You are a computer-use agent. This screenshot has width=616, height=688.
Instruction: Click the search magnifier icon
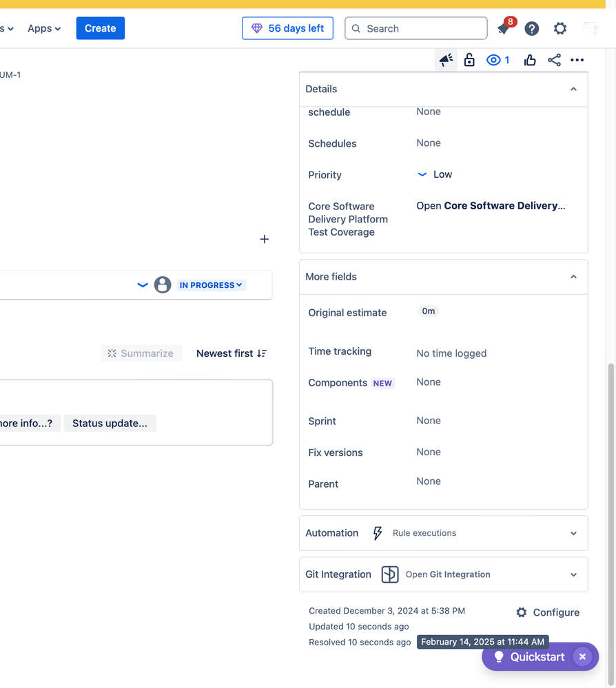(x=356, y=28)
